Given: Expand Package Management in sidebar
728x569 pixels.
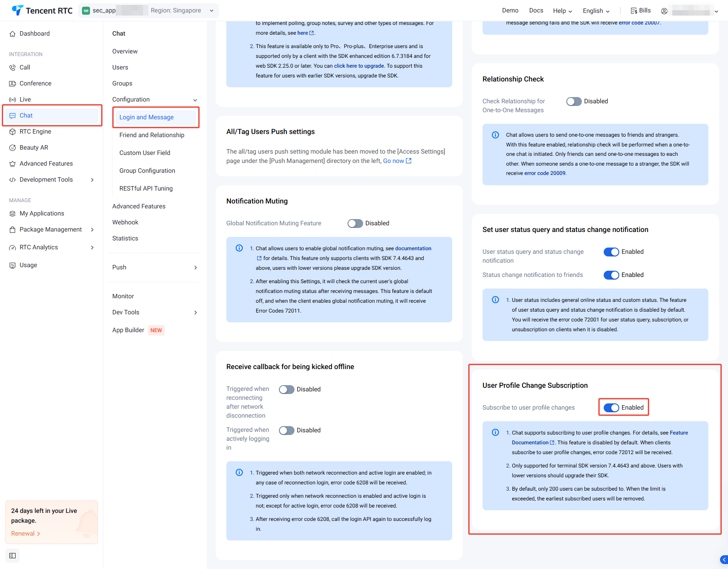Looking at the screenshot, I should (92, 230).
